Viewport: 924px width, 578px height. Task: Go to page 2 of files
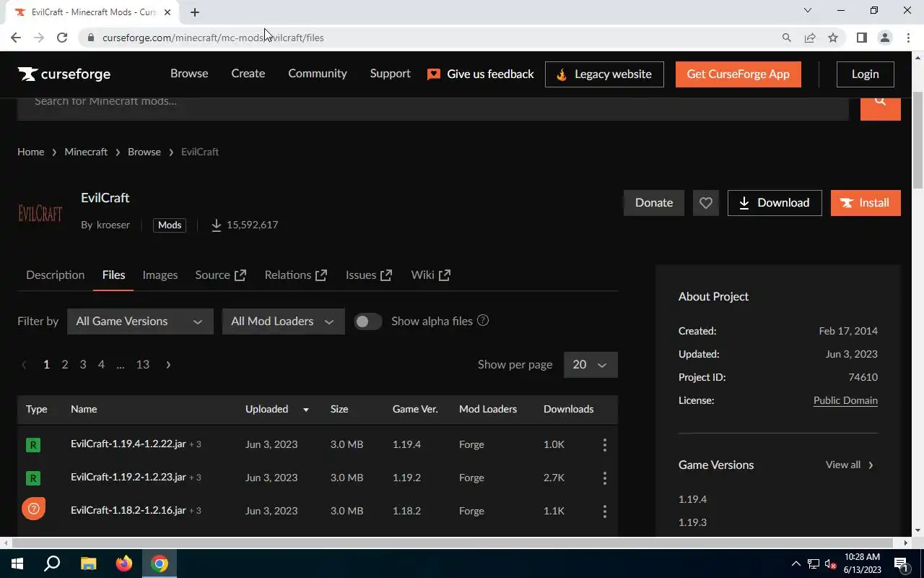click(x=65, y=365)
